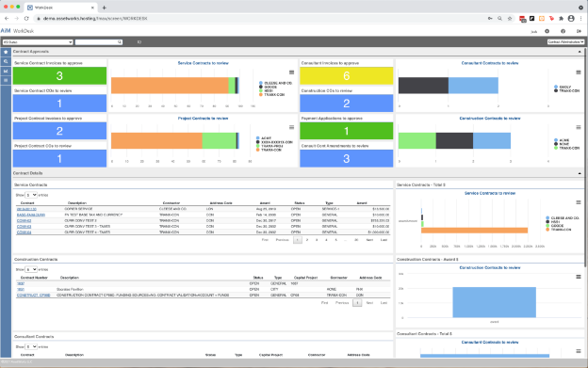Click Next in Construction Contracts pagination
The width and height of the screenshot is (588, 368).
[x=369, y=303]
